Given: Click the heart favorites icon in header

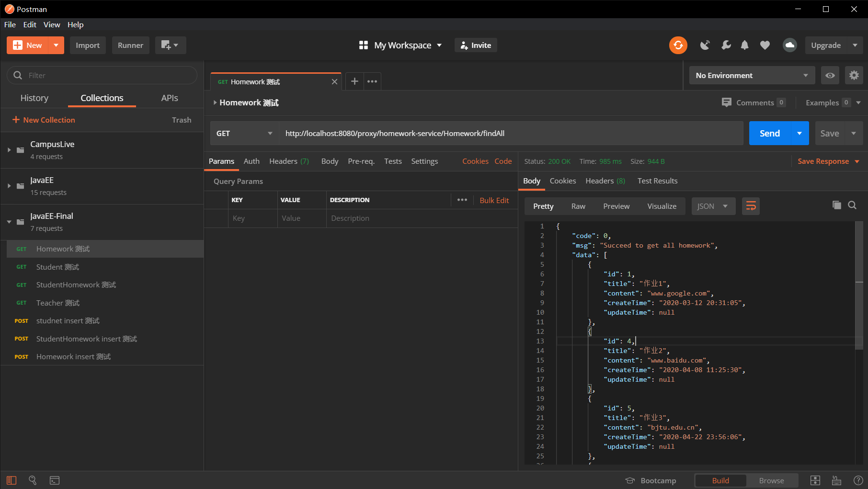Looking at the screenshot, I should pyautogui.click(x=765, y=45).
